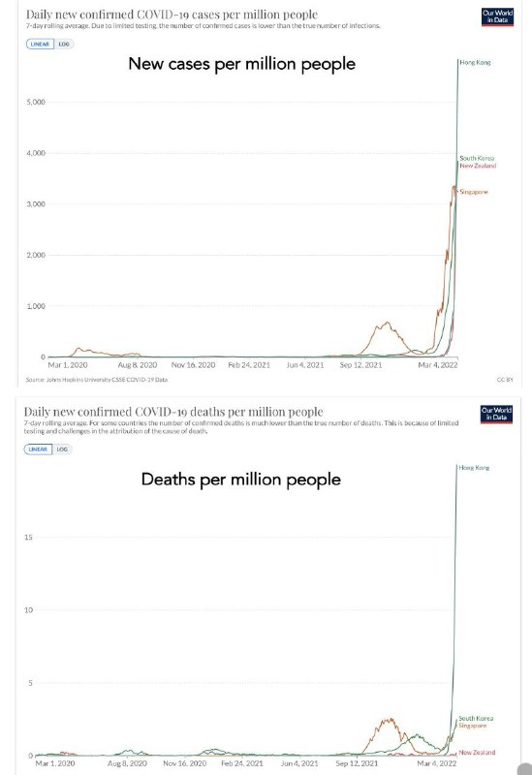Click Hong Kong label on deaths chart
The image size is (532, 775).
(474, 468)
